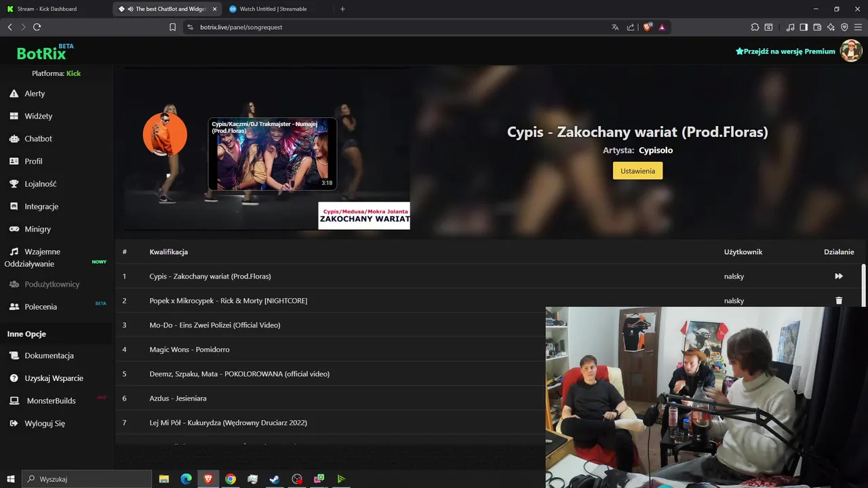Viewport: 868px width, 488px height.
Task: Click the Wyszukaj taskbar search box
Action: [x=87, y=479]
